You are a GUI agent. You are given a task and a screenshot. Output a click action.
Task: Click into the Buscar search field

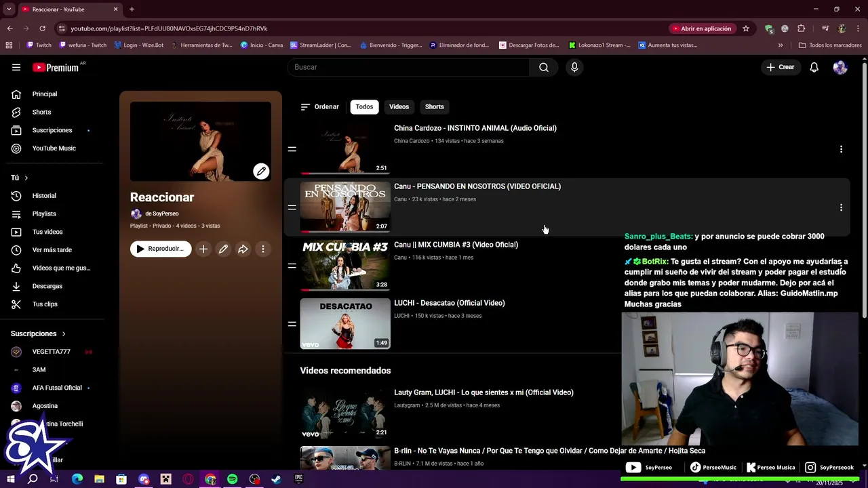click(x=410, y=67)
